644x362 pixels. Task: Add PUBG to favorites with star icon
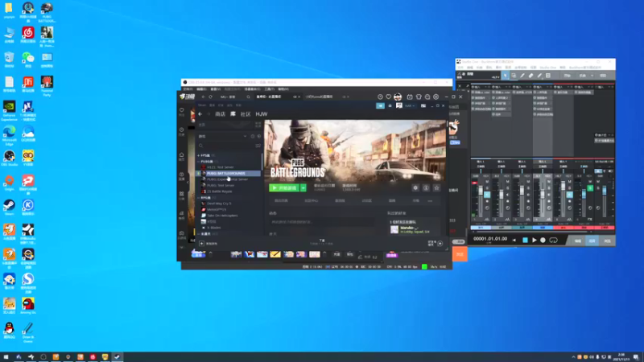436,187
